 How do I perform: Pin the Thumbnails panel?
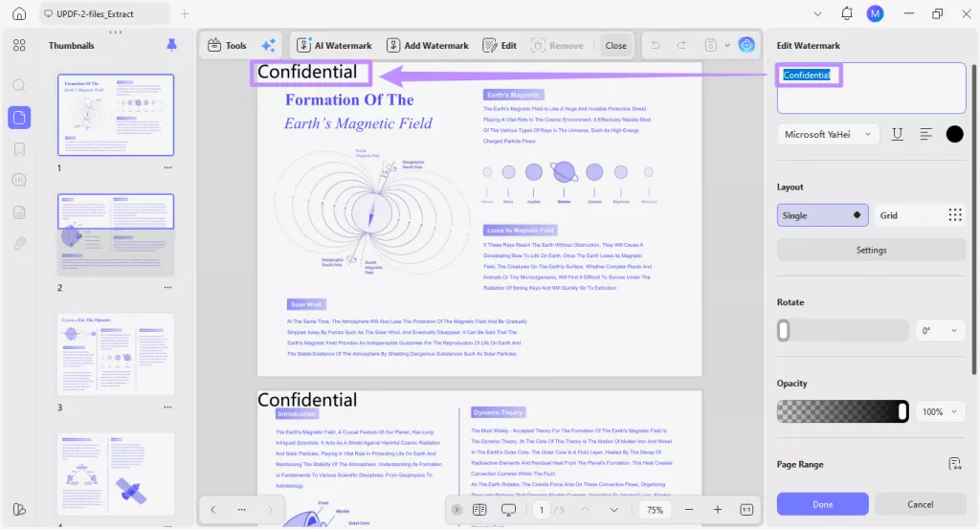tap(171, 45)
